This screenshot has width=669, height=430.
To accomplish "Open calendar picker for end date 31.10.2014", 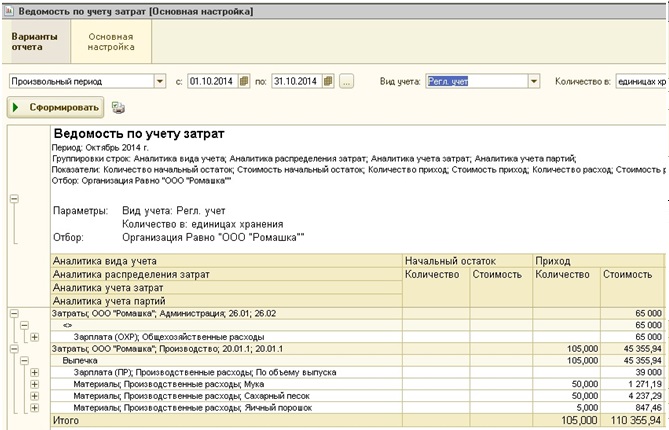I will coord(328,81).
